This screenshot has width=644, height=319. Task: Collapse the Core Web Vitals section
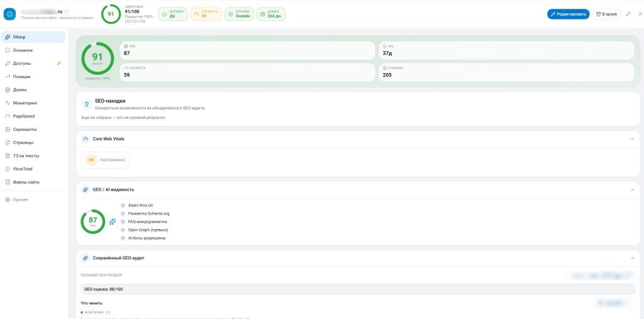point(633,139)
